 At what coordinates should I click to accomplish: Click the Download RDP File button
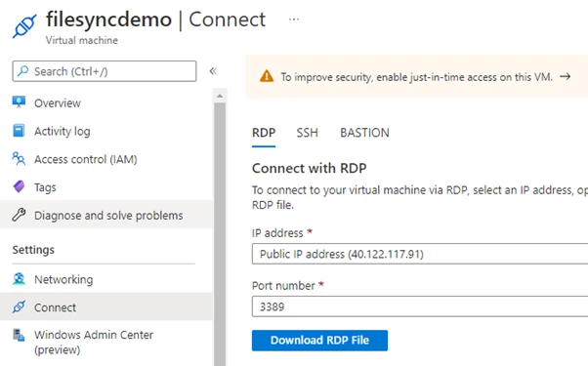click(x=319, y=341)
